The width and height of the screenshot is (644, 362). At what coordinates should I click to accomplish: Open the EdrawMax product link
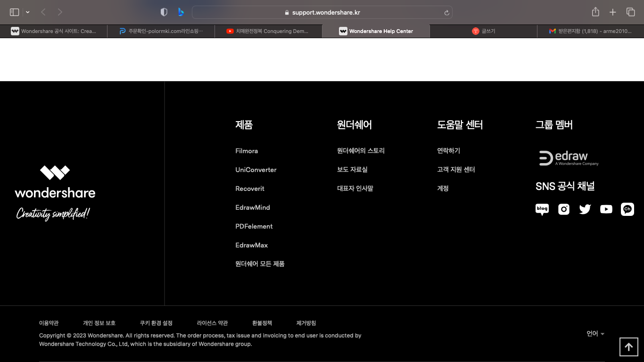[x=252, y=245]
